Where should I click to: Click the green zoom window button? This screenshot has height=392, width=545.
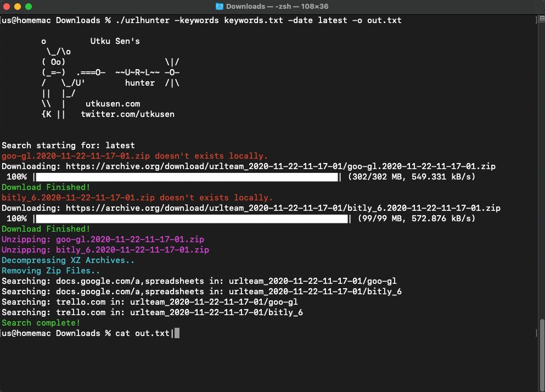29,7
